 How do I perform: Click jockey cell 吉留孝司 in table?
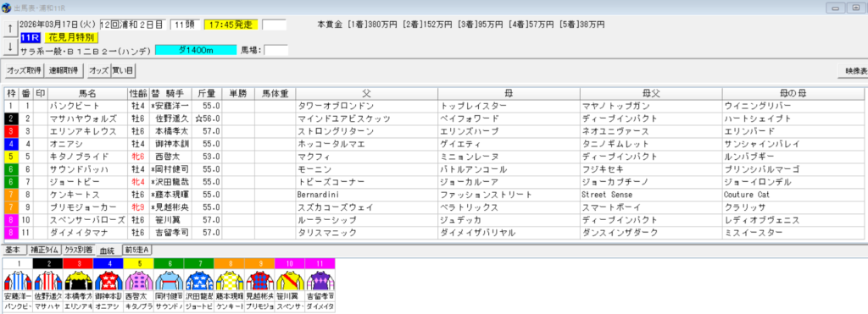click(x=170, y=233)
